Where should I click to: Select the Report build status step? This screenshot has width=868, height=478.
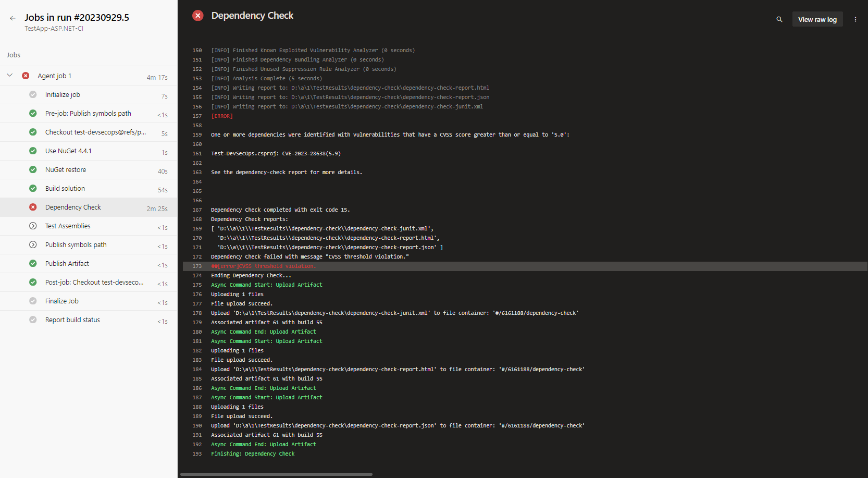point(72,320)
